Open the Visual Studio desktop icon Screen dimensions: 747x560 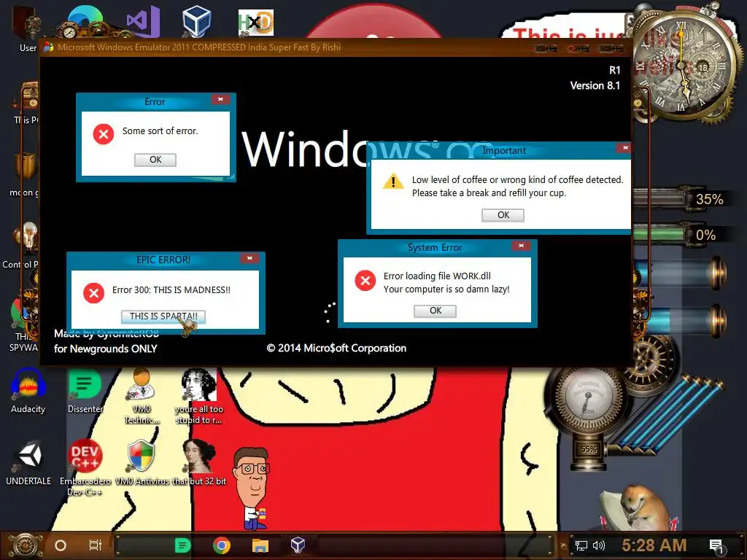click(143, 21)
